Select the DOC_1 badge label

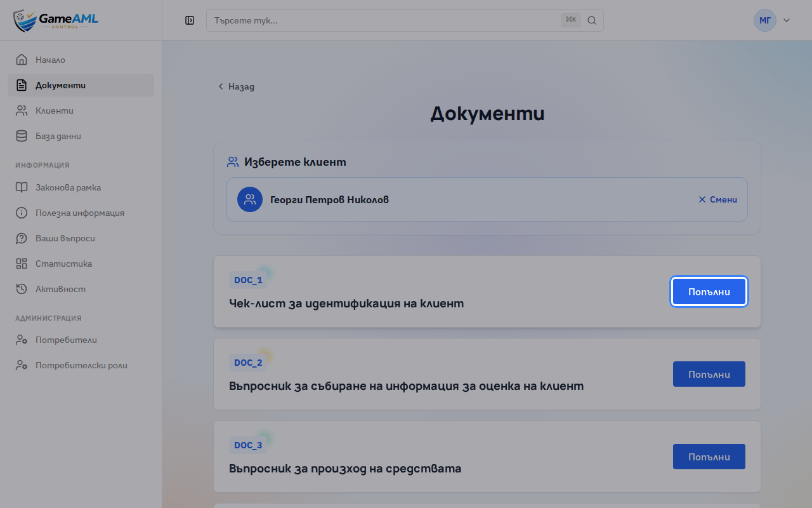pos(248,280)
